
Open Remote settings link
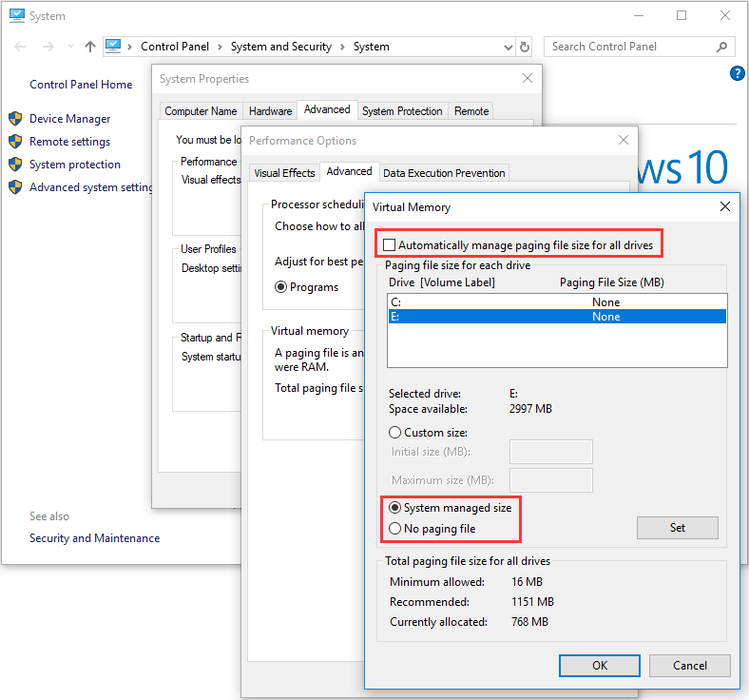click(x=69, y=142)
